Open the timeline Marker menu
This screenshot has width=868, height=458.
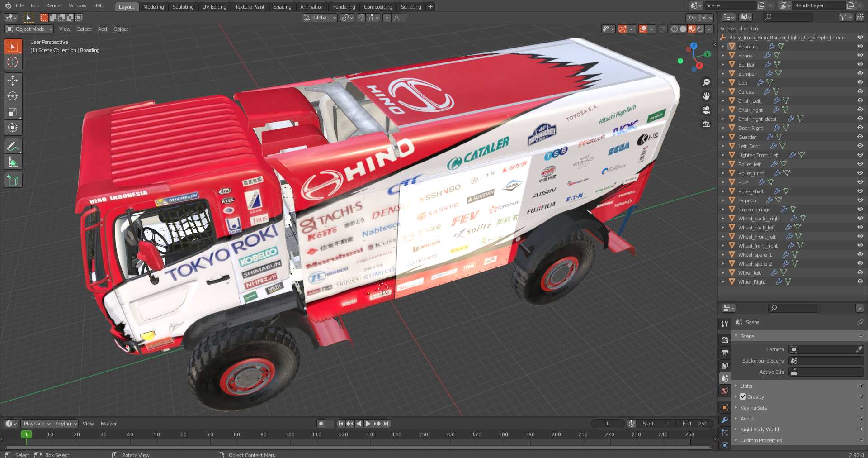(x=108, y=424)
